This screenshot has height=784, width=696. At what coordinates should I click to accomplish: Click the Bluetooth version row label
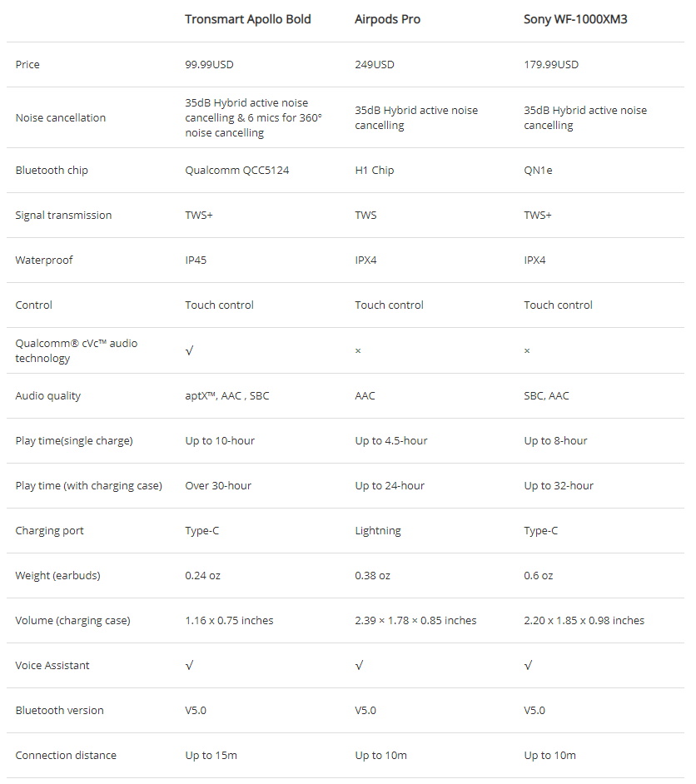(60, 711)
